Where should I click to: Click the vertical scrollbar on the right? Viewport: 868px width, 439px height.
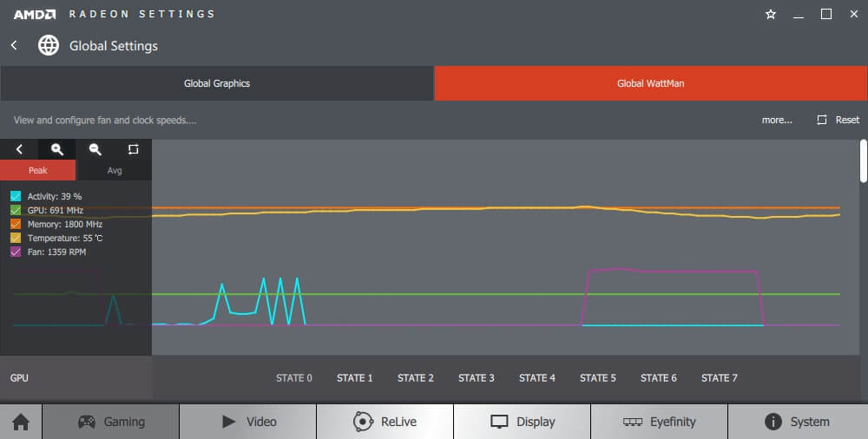pyautogui.click(x=863, y=161)
